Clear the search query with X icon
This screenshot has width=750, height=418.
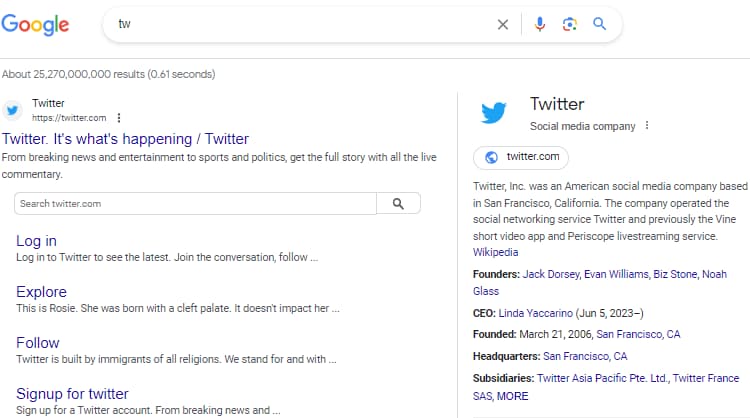click(x=503, y=25)
